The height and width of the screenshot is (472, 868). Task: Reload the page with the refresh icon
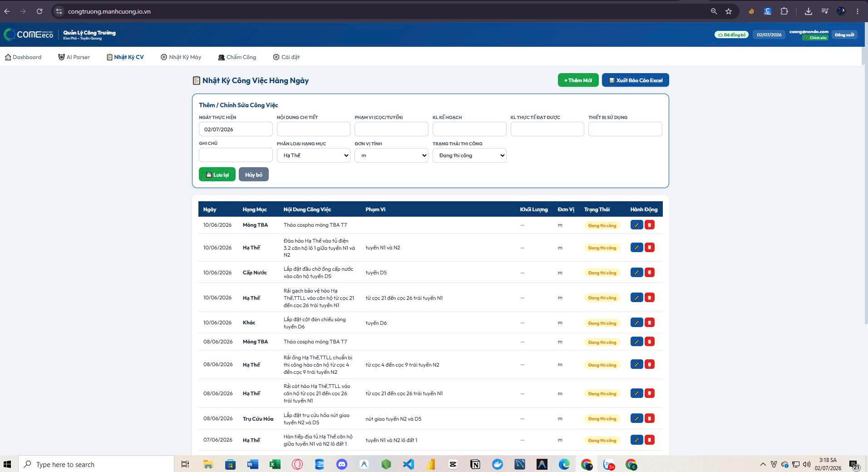pyautogui.click(x=39, y=11)
